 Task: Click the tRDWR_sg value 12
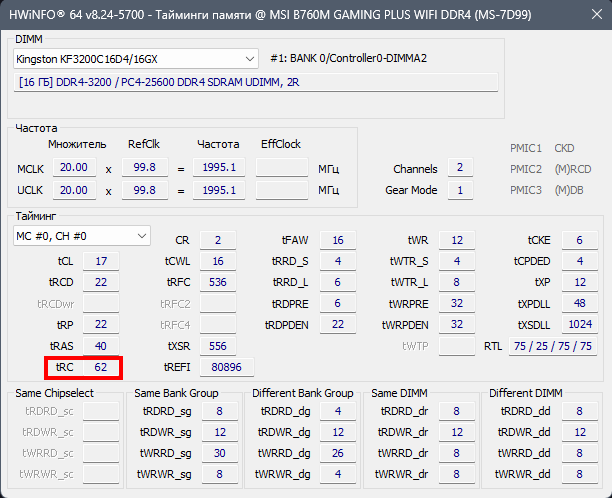click(220, 432)
